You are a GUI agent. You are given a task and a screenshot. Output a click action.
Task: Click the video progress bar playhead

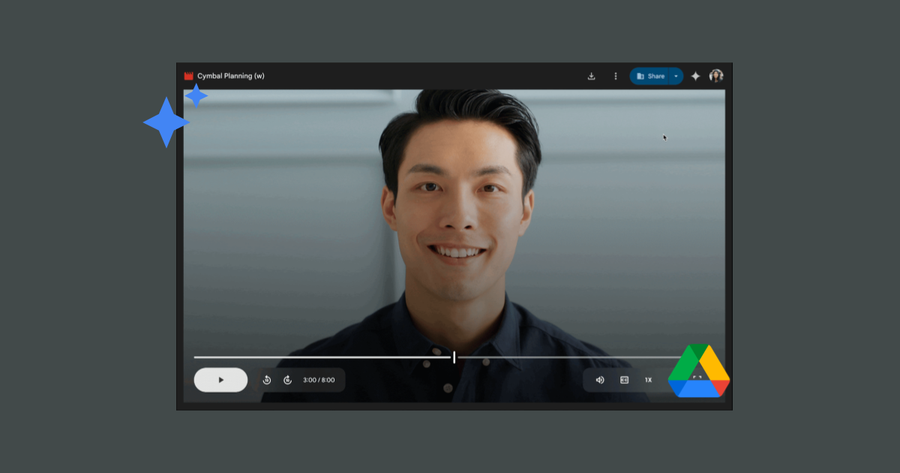[454, 357]
